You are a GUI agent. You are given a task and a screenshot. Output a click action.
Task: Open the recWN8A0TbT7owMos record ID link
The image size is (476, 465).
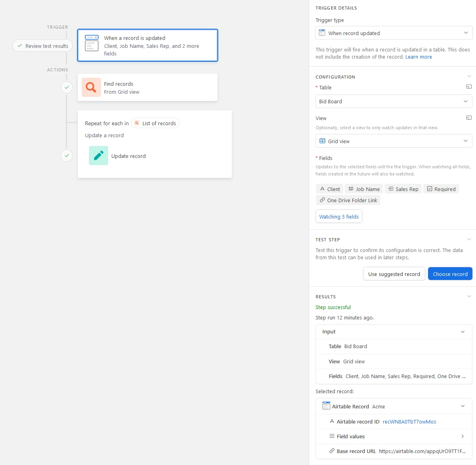tap(409, 422)
